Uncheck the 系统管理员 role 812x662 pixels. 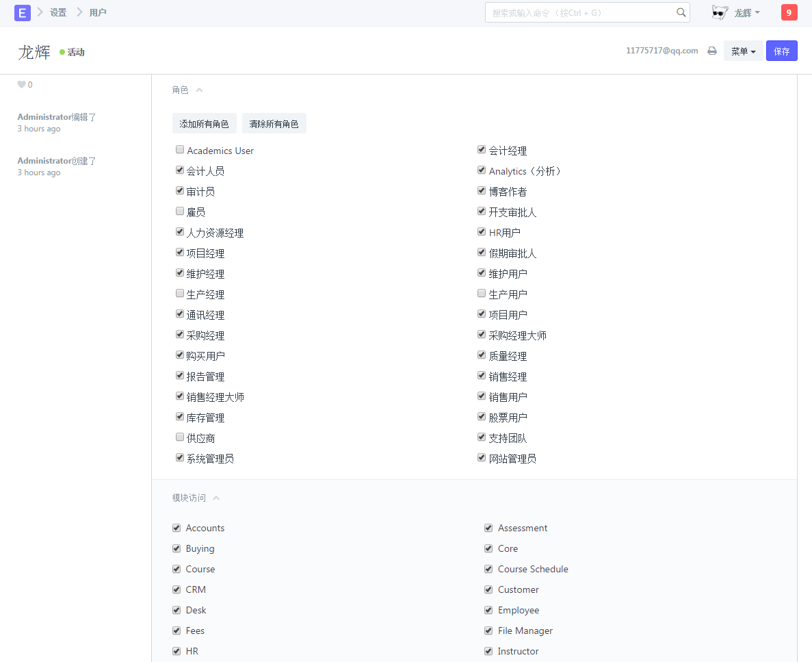tap(180, 458)
